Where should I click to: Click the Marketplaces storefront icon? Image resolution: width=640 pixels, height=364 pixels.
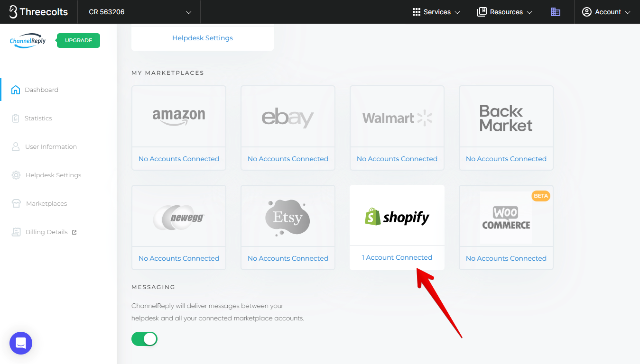(16, 203)
